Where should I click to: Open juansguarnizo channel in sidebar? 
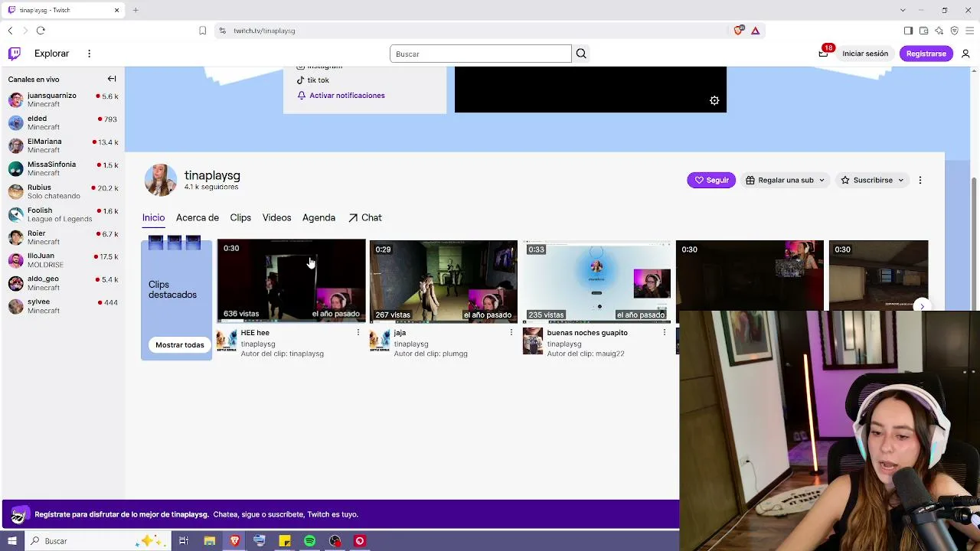point(63,99)
